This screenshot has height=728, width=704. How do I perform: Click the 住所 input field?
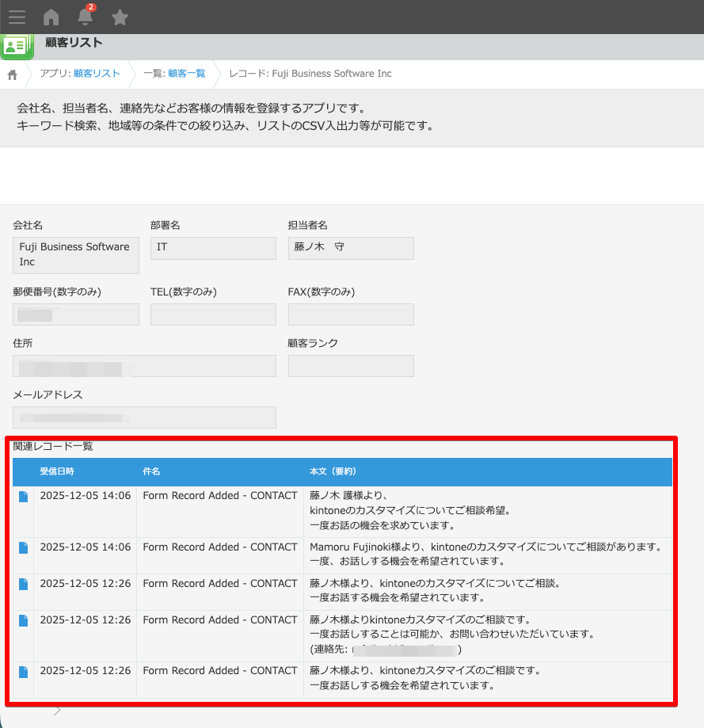click(x=144, y=365)
